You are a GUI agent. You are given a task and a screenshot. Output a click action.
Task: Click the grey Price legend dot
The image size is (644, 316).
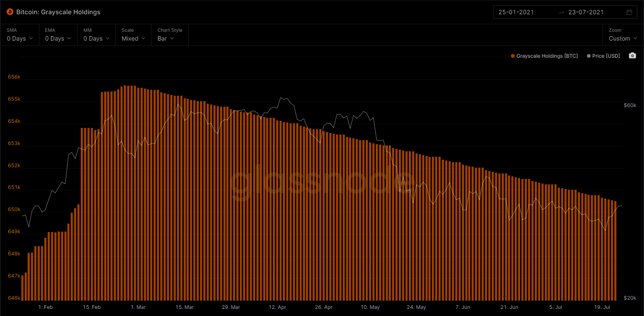point(589,56)
